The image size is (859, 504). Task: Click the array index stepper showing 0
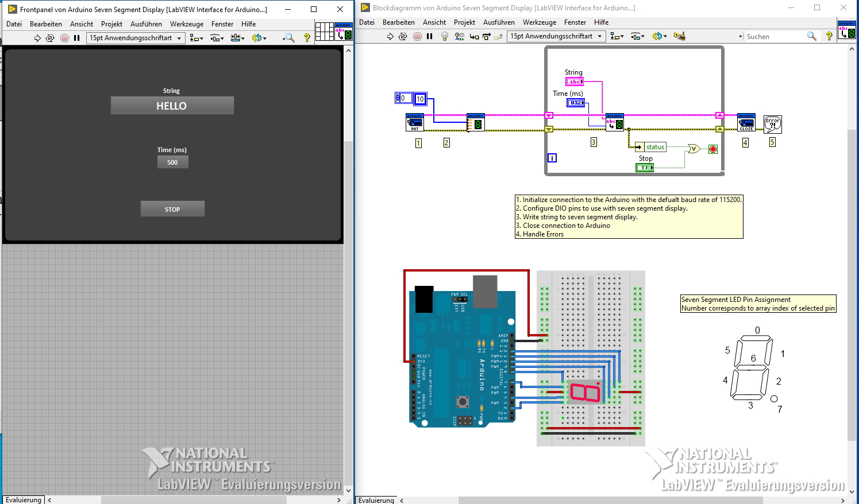(x=403, y=98)
